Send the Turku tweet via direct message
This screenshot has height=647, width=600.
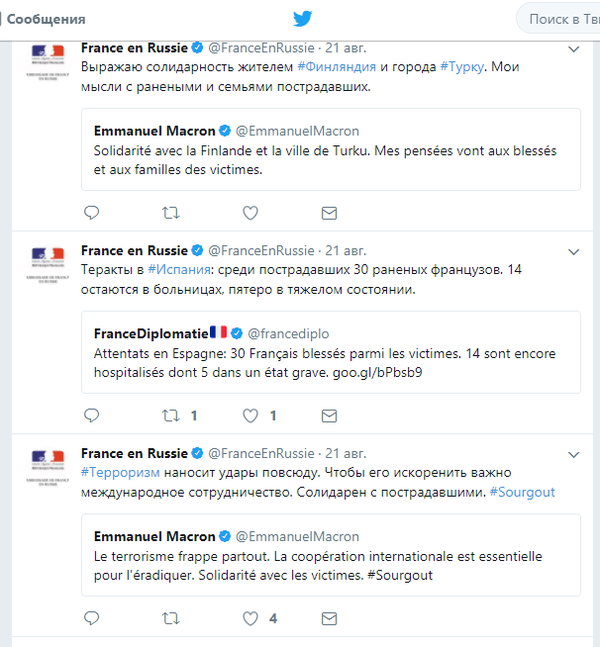(329, 213)
